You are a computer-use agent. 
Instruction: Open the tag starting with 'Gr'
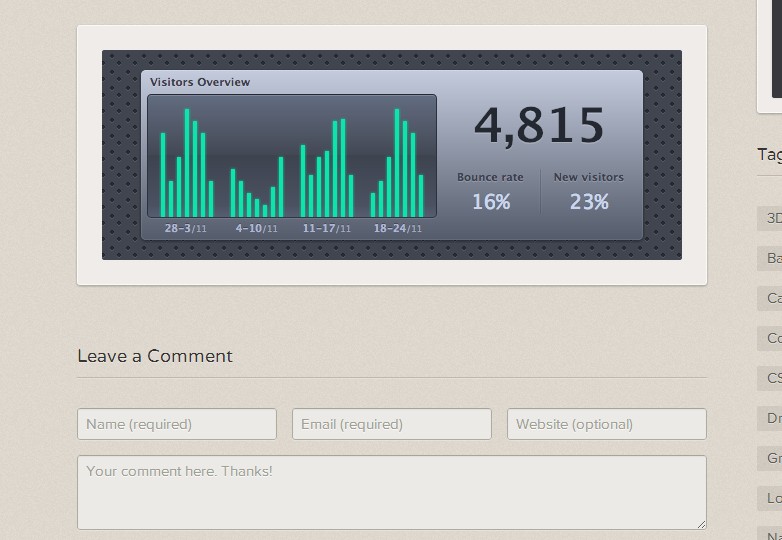tap(772, 458)
